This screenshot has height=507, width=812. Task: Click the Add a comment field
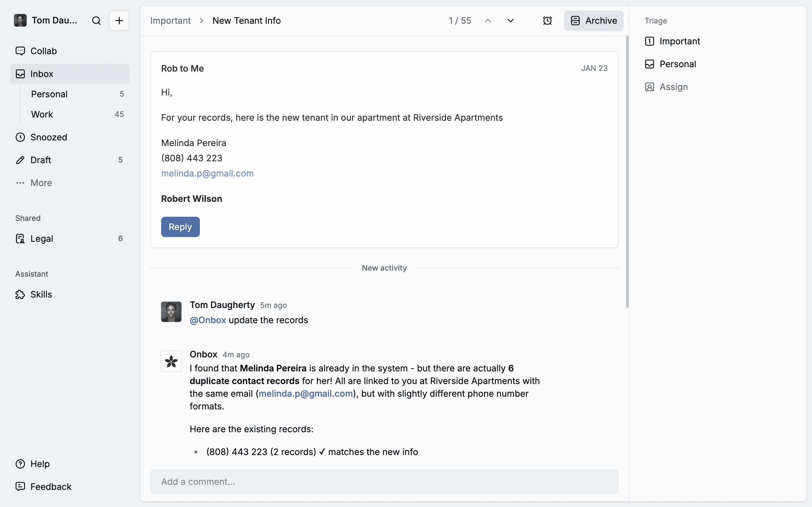pyautogui.click(x=384, y=482)
